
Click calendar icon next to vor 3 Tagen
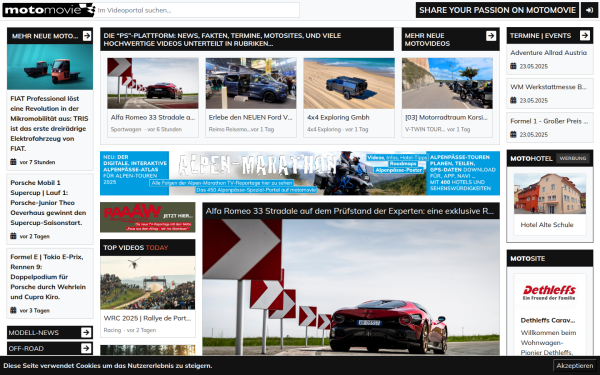click(13, 310)
